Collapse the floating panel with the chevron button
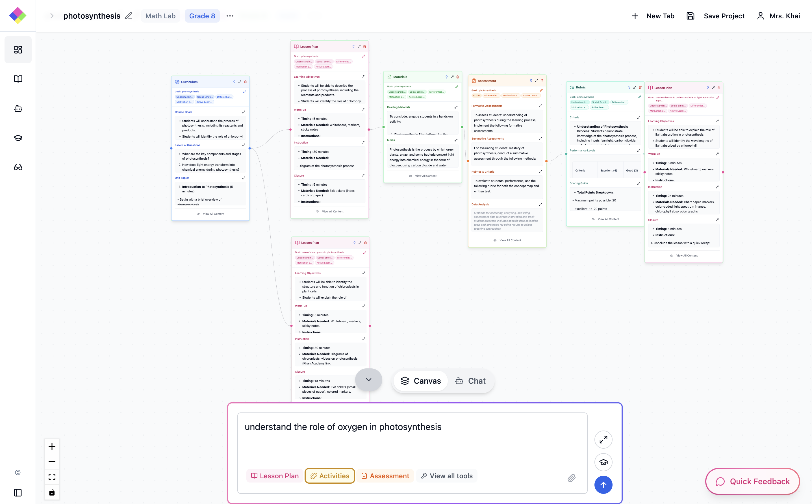The image size is (812, 504). click(369, 379)
